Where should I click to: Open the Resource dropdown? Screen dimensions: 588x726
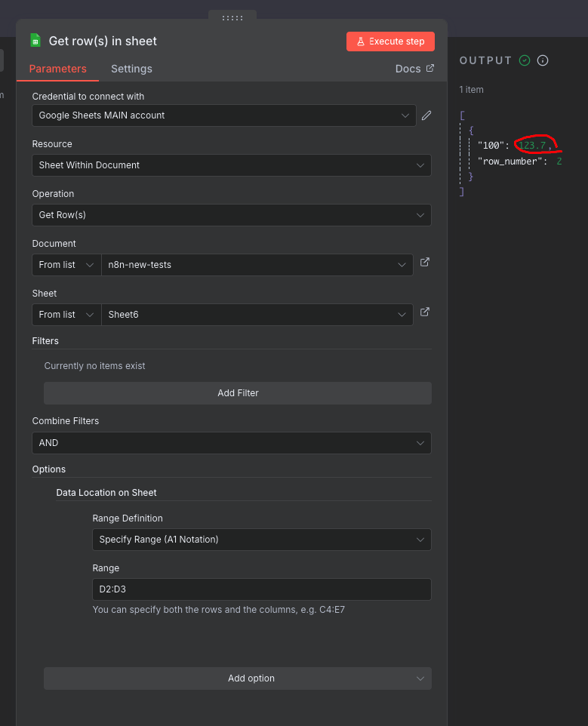pos(231,165)
